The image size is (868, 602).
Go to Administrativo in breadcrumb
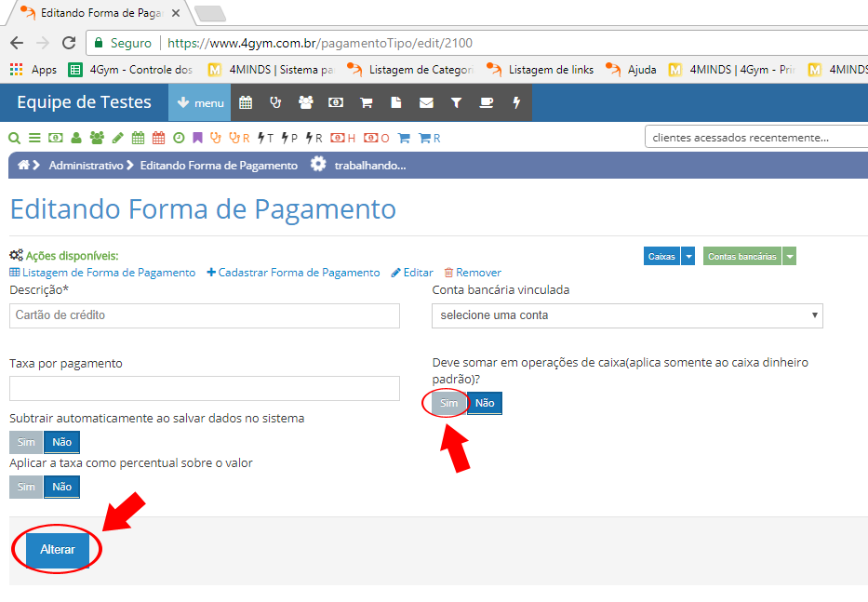86,165
